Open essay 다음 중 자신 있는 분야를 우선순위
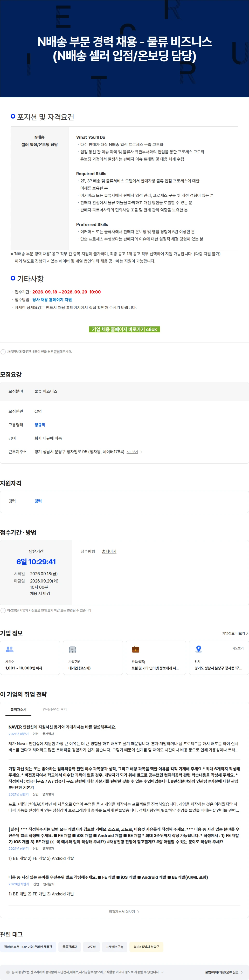The width and height of the screenshot is (249, 980). click(x=108, y=877)
